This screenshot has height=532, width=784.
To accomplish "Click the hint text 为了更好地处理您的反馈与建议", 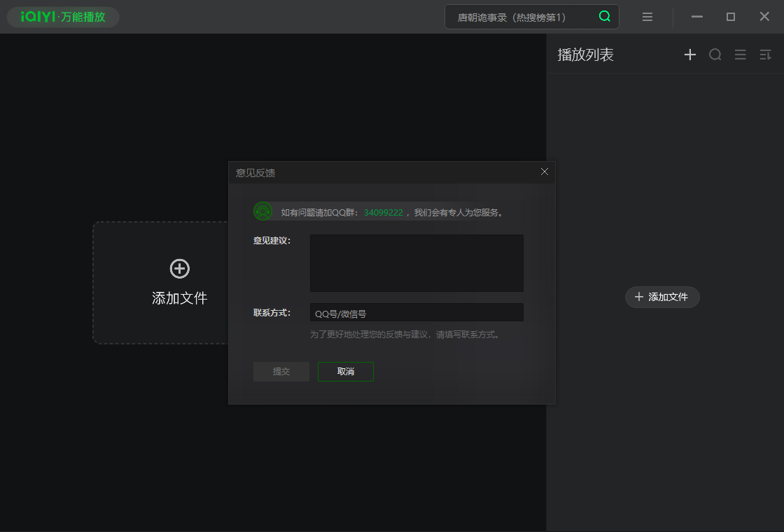I will (x=405, y=335).
